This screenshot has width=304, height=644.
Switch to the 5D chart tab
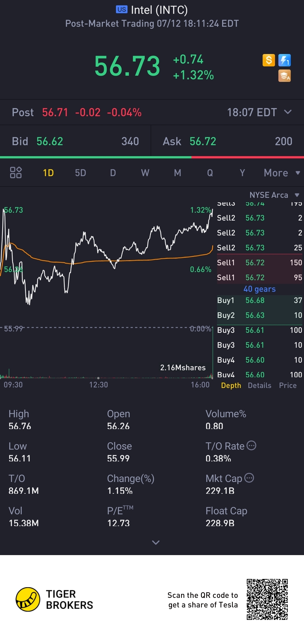[x=81, y=173]
